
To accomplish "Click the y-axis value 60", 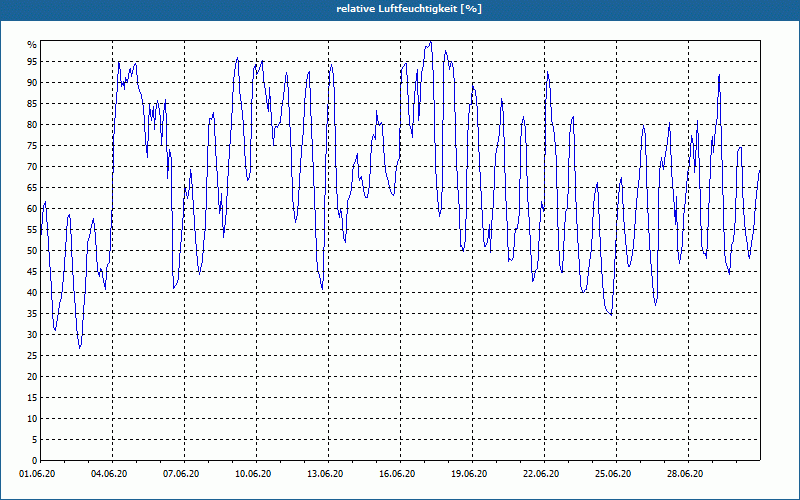I will (32, 209).
